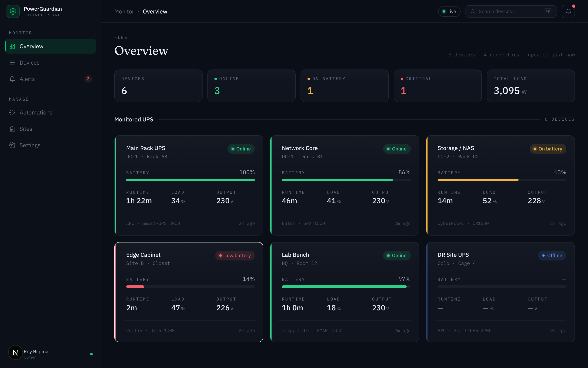Click the Critical stat card
Image resolution: width=588 pixels, height=368 pixels.
438,86
